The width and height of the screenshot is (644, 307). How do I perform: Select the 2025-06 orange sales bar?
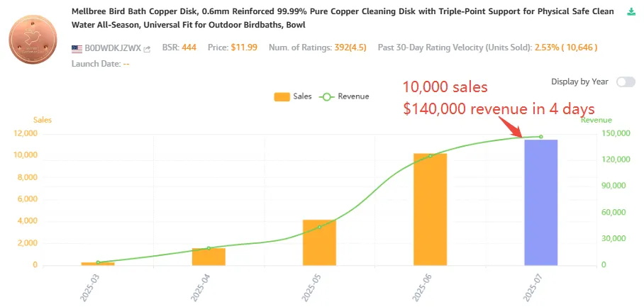point(430,209)
